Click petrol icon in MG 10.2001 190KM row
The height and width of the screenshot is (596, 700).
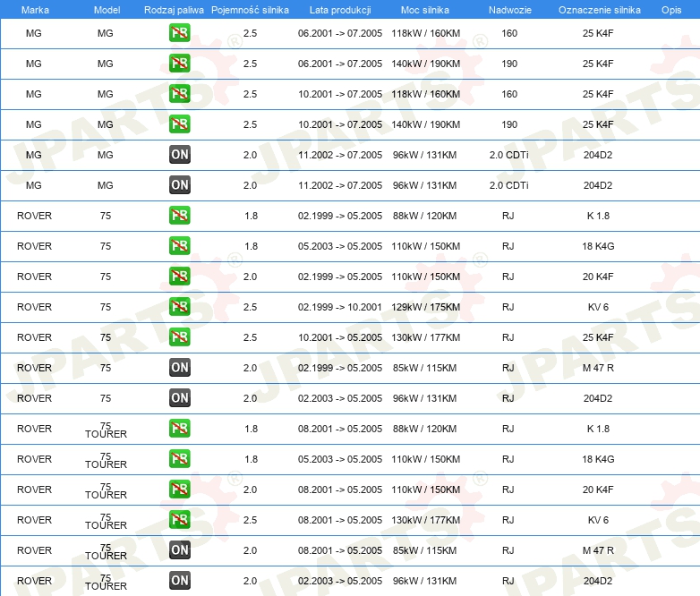pos(179,124)
